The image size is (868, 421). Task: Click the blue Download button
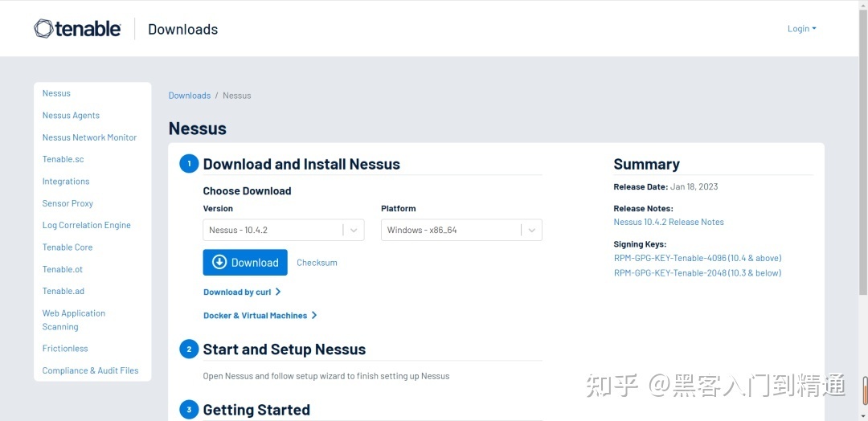[245, 262]
